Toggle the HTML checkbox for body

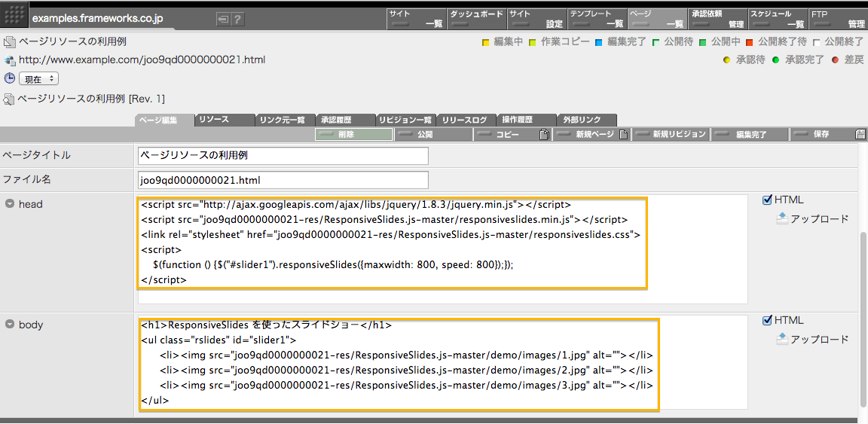[767, 320]
